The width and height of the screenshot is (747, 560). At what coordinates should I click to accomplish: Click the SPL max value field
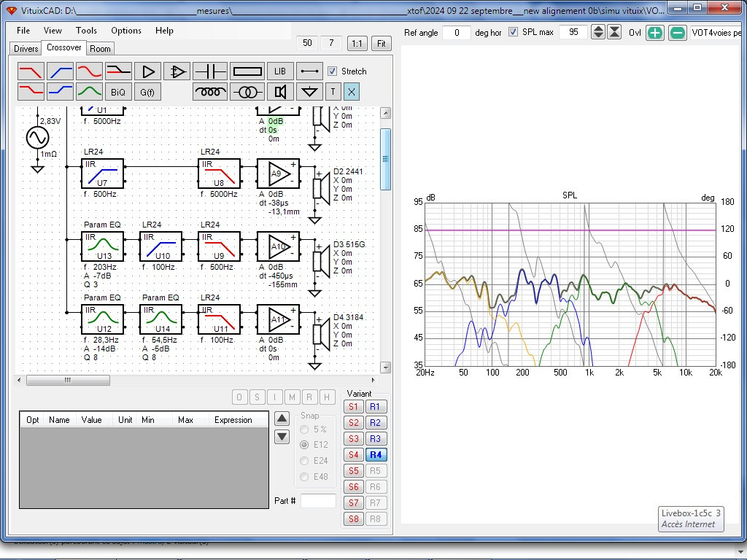pos(573,32)
